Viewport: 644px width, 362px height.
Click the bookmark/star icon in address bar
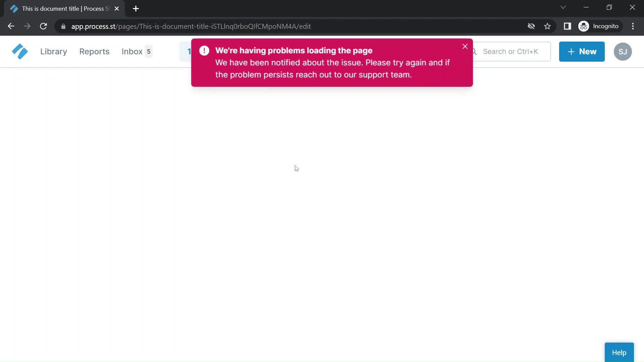coord(548,26)
